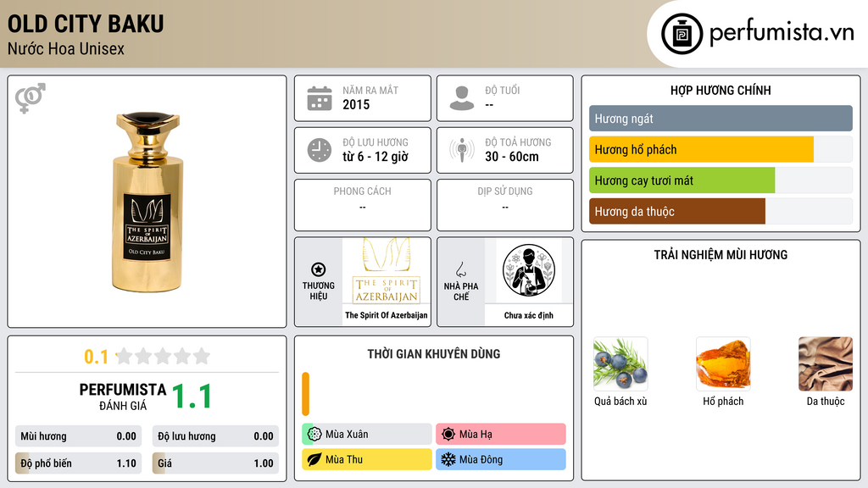Click the flower icon in Mùa Xuân
Viewport: 868px width, 488px height.
tap(314, 435)
